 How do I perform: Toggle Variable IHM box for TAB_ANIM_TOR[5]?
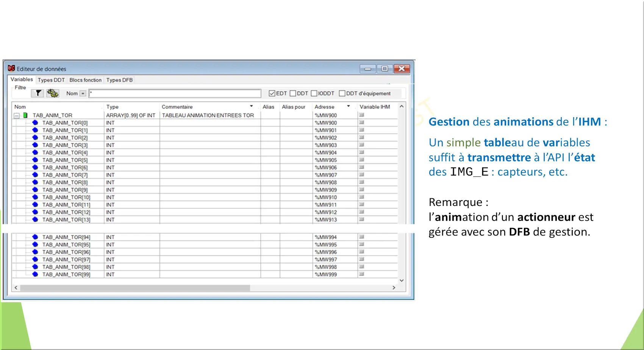pyautogui.click(x=361, y=160)
